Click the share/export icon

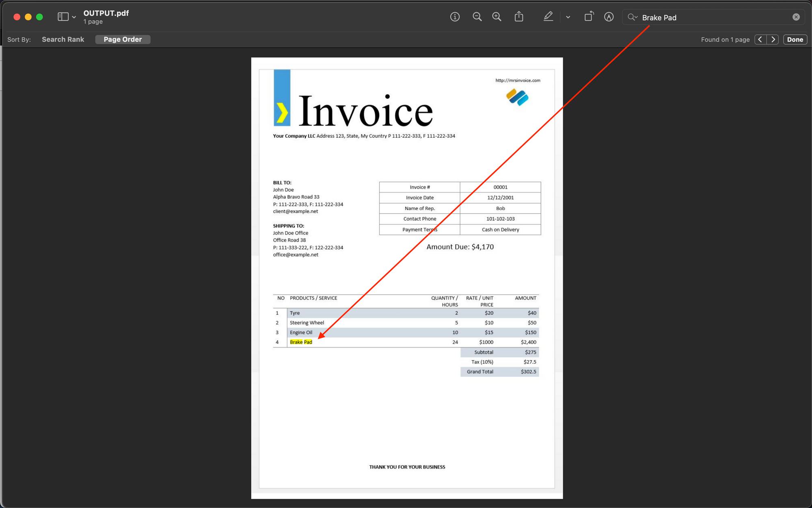pyautogui.click(x=518, y=17)
